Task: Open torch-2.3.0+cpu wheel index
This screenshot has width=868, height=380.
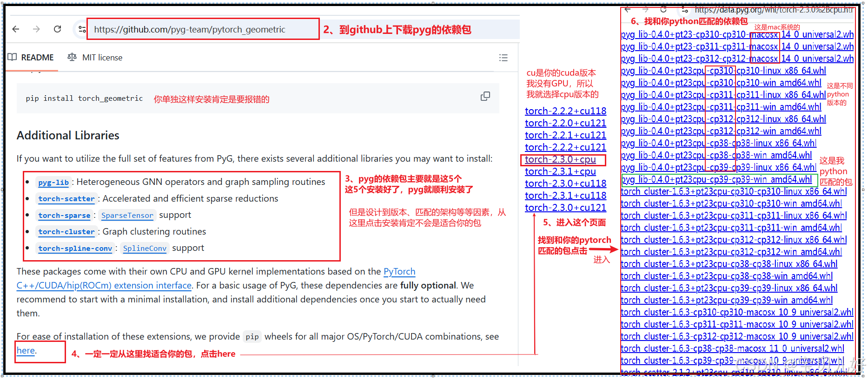Action: (560, 159)
